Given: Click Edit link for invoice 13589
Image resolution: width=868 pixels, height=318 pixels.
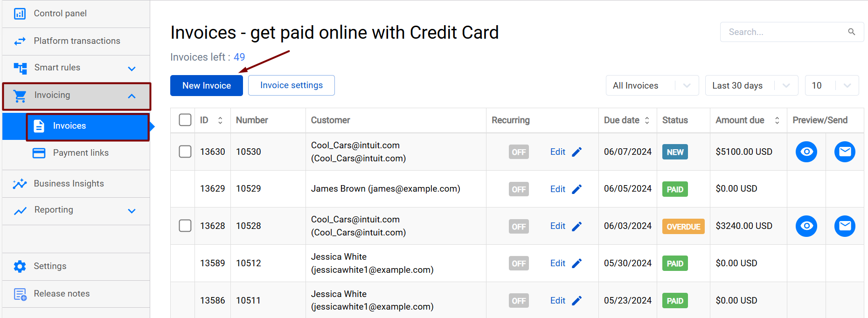Looking at the screenshot, I should 558,263.
